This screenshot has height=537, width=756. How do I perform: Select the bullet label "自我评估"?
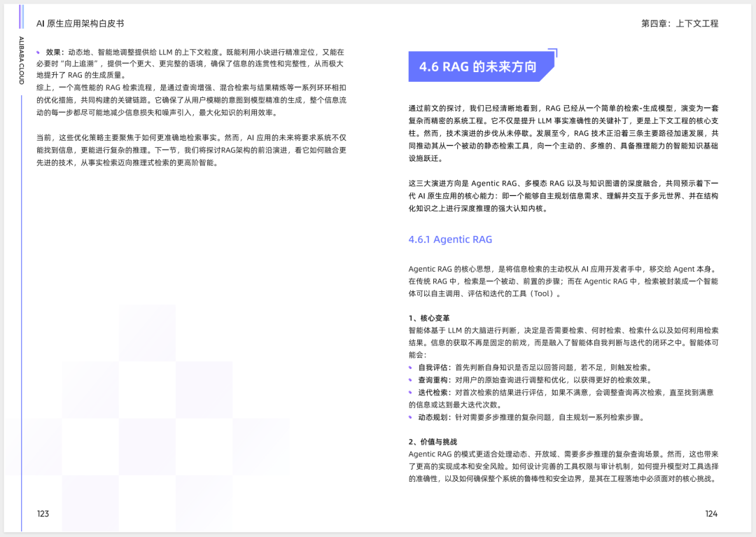[x=433, y=368]
